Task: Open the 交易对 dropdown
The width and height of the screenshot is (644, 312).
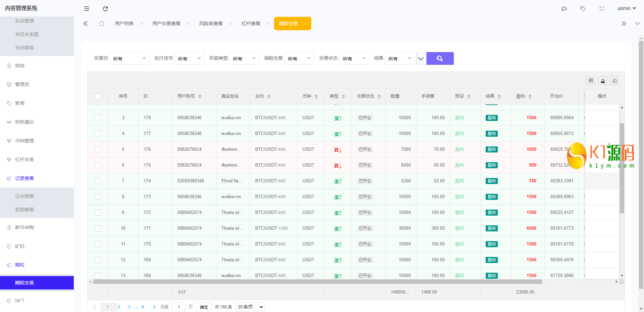Action: click(x=129, y=59)
